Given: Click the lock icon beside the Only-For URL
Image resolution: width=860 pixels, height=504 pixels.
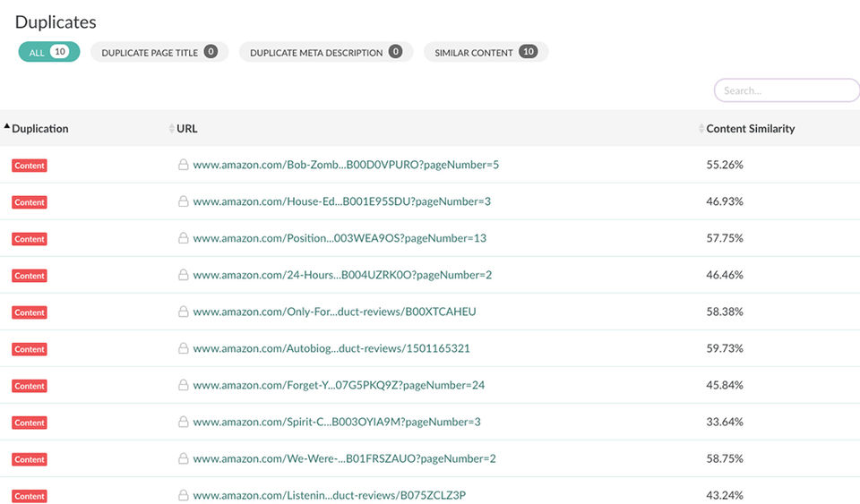Looking at the screenshot, I should (184, 312).
